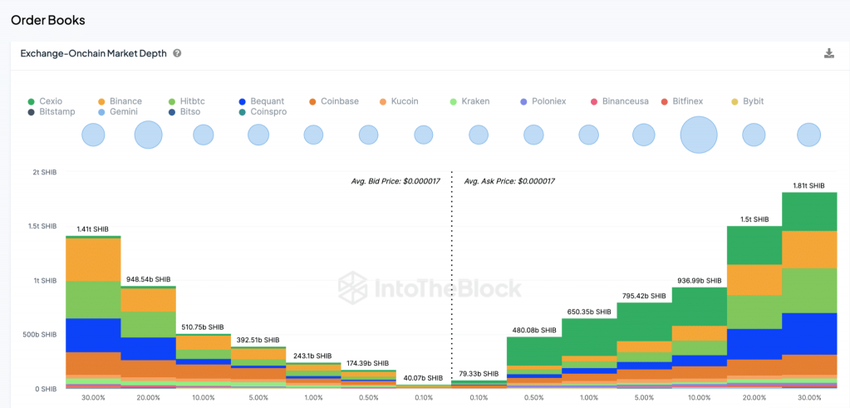Viewport: 850px width, 408px height.
Task: Disable Coinbase in the chart legend
Action: coord(339,102)
